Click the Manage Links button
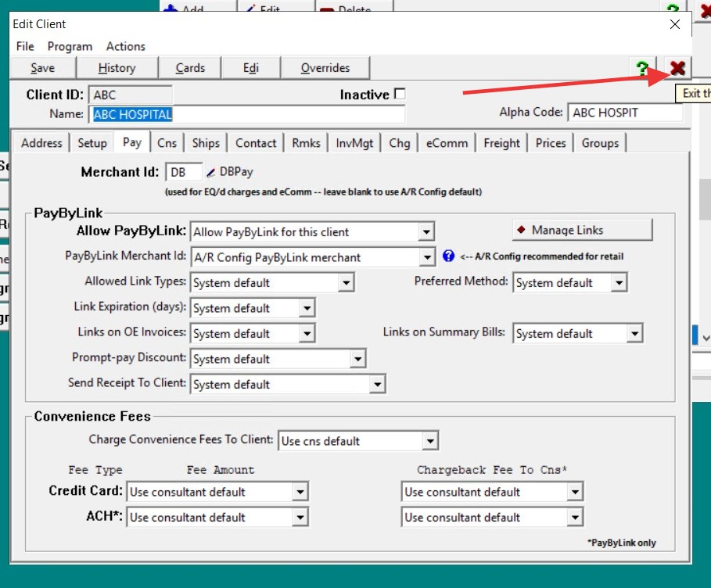This screenshot has width=711, height=588. click(582, 231)
